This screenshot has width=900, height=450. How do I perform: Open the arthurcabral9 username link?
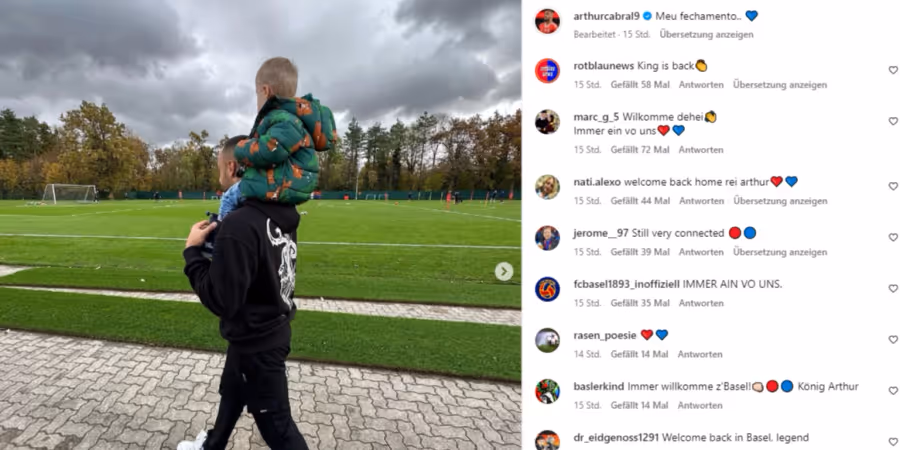pyautogui.click(x=606, y=16)
